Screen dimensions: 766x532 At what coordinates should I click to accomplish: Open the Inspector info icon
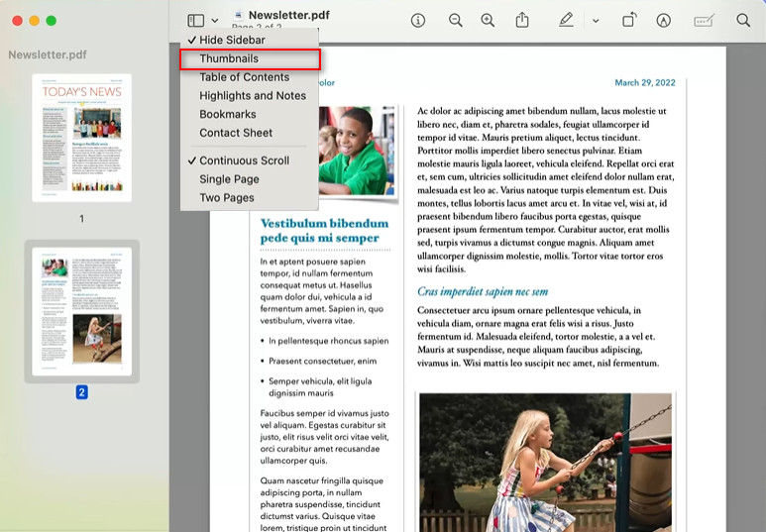coord(418,21)
